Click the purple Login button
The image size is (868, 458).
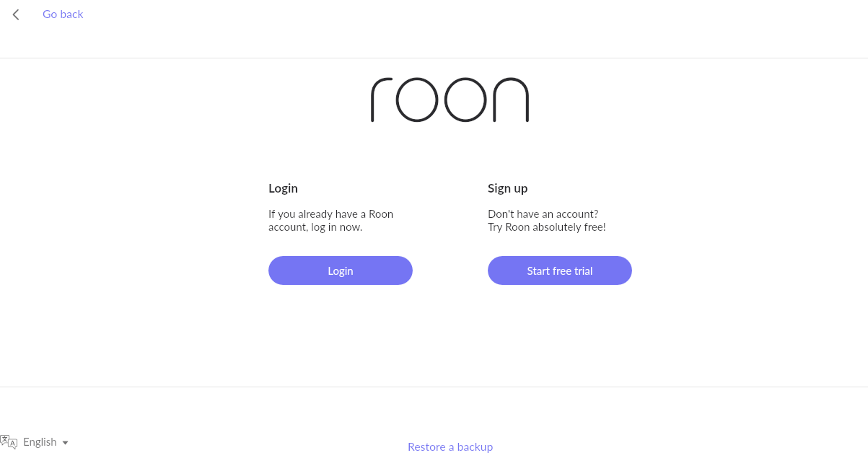pos(341,270)
